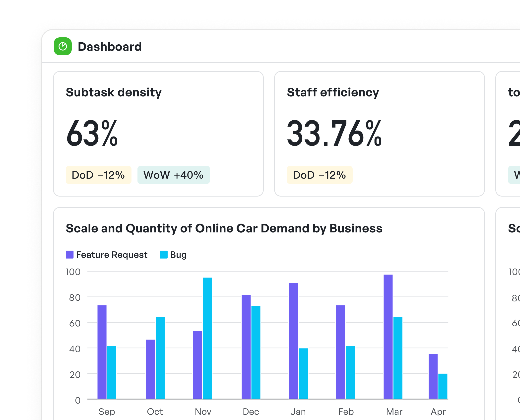Image resolution: width=520 pixels, height=420 pixels.
Task: Click the Oct x-axis label
Action: 155,412
